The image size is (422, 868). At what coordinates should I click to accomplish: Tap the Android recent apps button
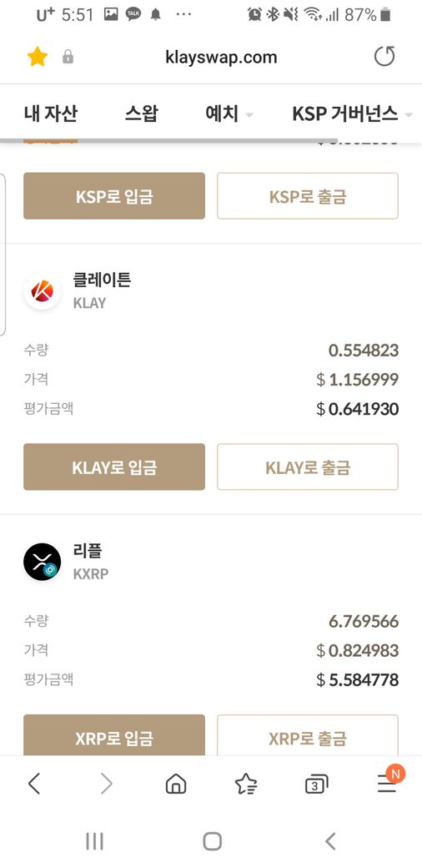(94, 841)
